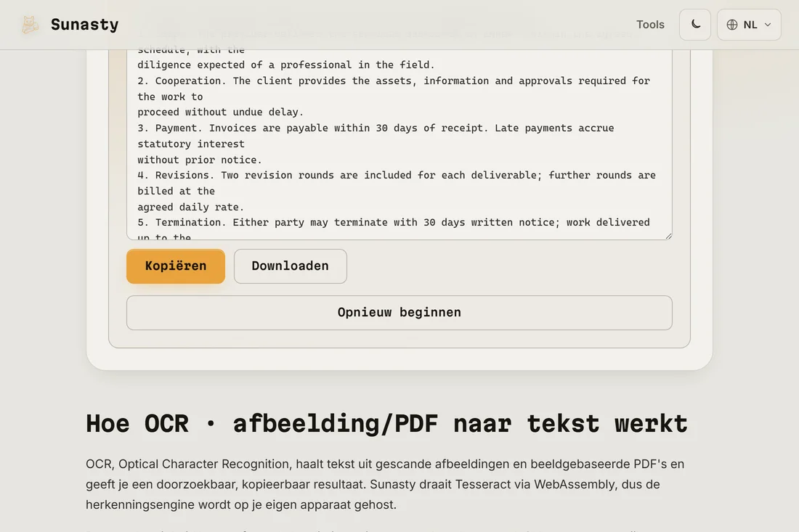This screenshot has height=532, width=799.
Task: Open the NL language dropdown
Action: point(749,25)
